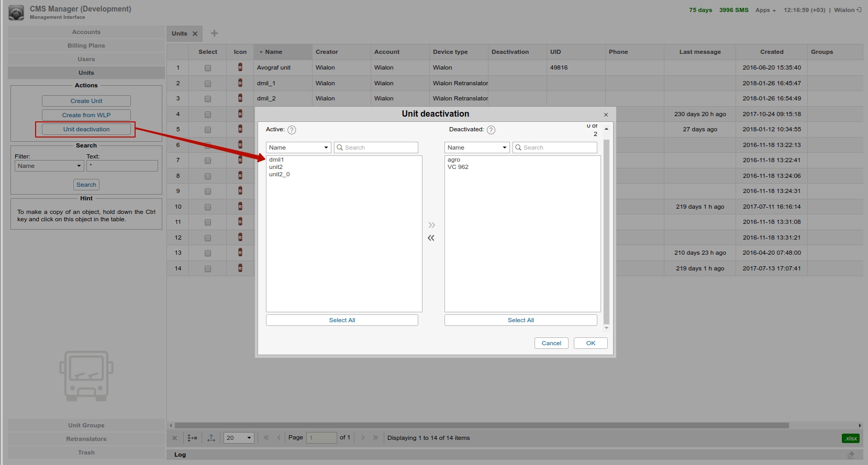The image size is (868, 465).
Task: Click the dialog's vertical scrollbar
Action: tap(606, 230)
